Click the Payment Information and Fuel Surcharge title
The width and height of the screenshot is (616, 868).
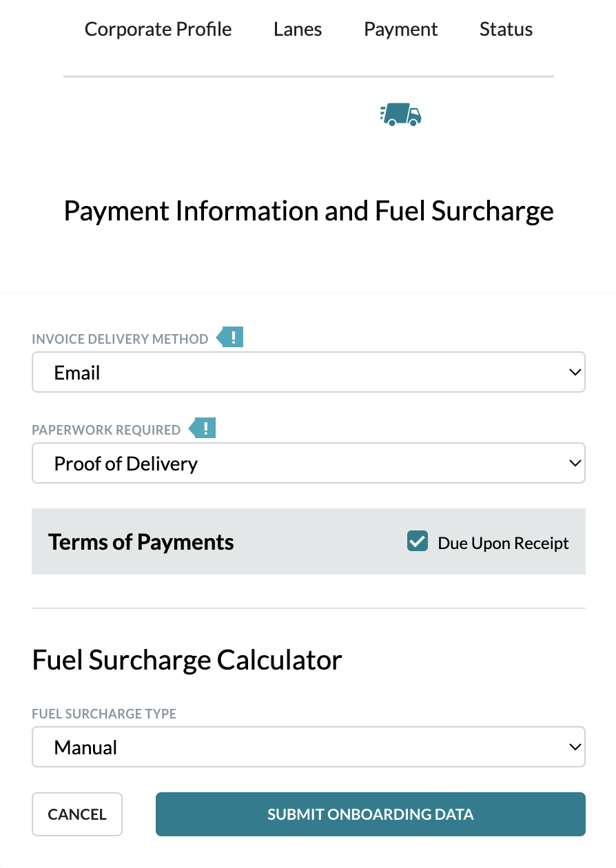coord(309,210)
